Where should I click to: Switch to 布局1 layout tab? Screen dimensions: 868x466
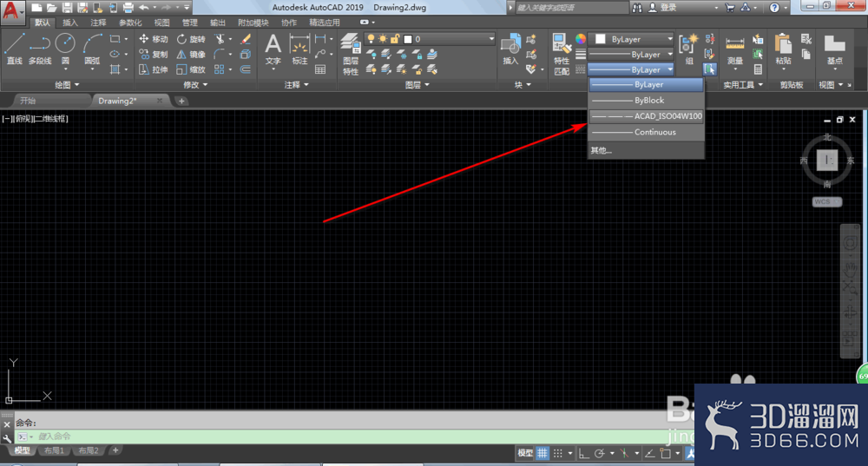[54, 450]
